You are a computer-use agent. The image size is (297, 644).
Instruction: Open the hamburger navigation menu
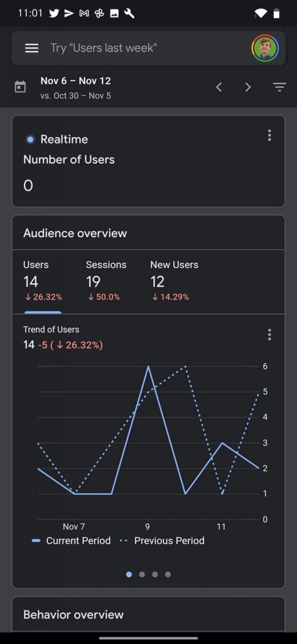31,48
